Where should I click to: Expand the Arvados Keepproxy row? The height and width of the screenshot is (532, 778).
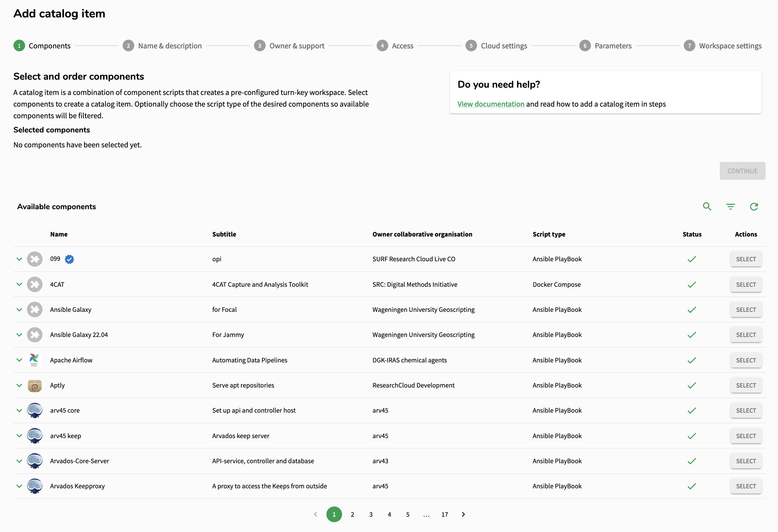[x=19, y=486]
